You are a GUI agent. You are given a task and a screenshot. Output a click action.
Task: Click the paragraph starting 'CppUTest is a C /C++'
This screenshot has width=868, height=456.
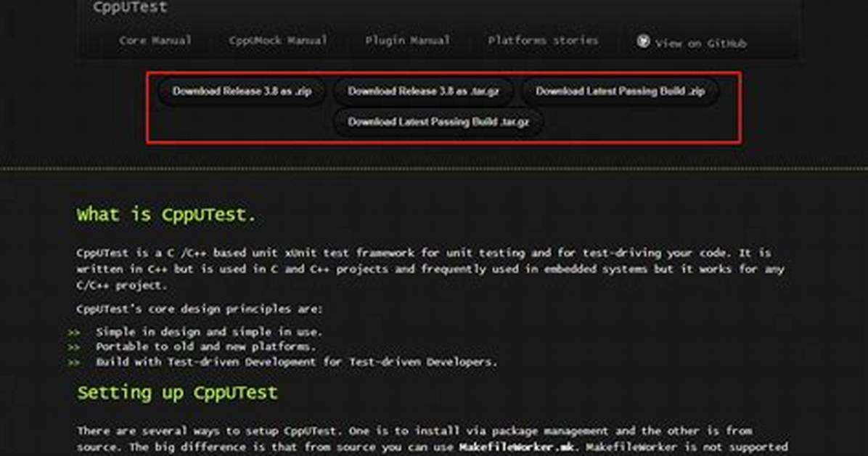coord(430,269)
